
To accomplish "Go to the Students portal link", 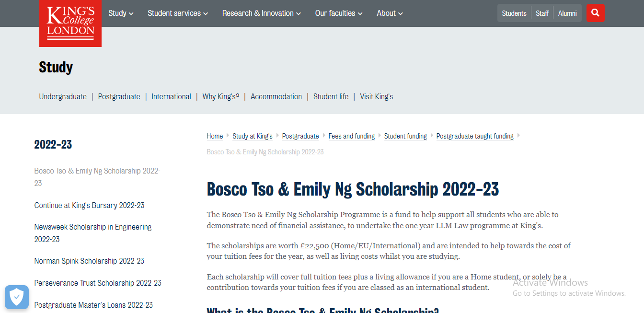I will click(x=514, y=13).
